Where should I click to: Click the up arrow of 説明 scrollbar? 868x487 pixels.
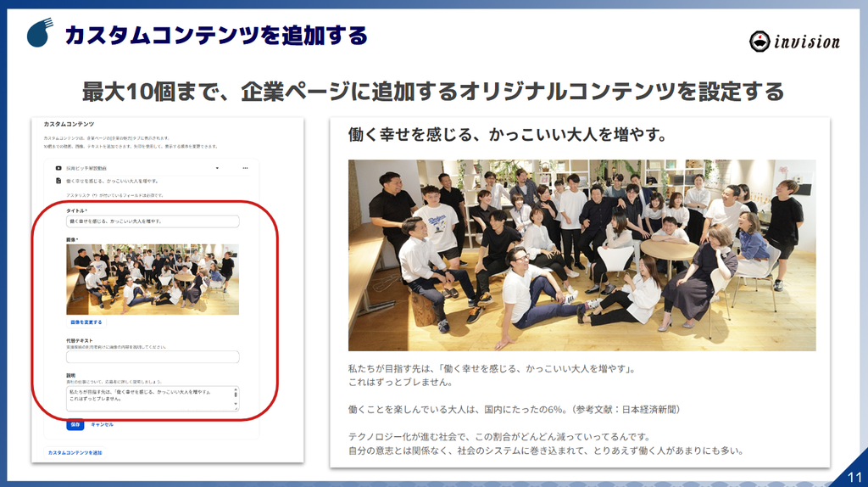236,390
